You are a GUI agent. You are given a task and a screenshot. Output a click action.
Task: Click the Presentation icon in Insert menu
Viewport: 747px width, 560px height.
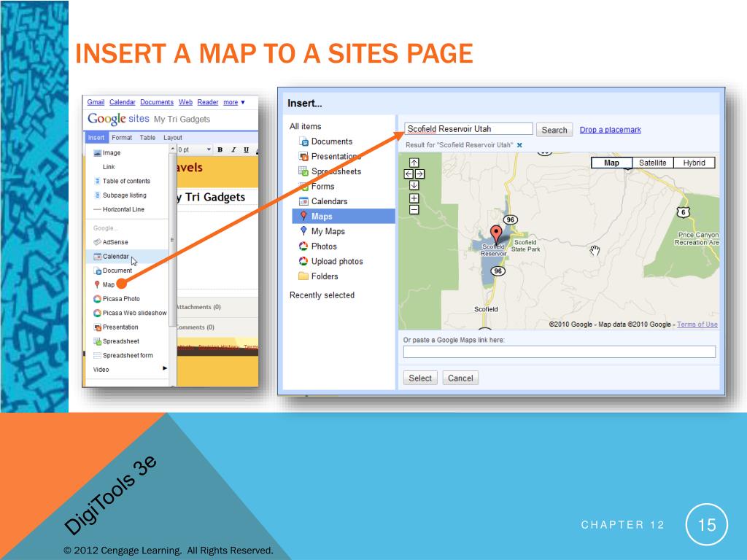click(97, 327)
